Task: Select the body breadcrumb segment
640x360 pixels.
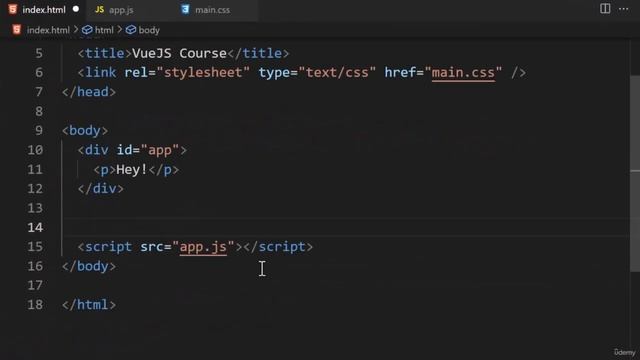Action: coord(149,30)
